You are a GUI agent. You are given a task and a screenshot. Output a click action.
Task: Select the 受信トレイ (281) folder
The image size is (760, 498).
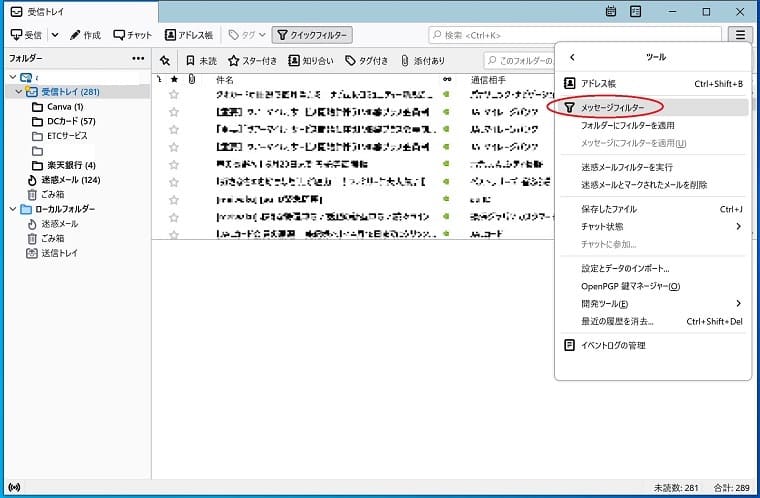tap(78, 92)
